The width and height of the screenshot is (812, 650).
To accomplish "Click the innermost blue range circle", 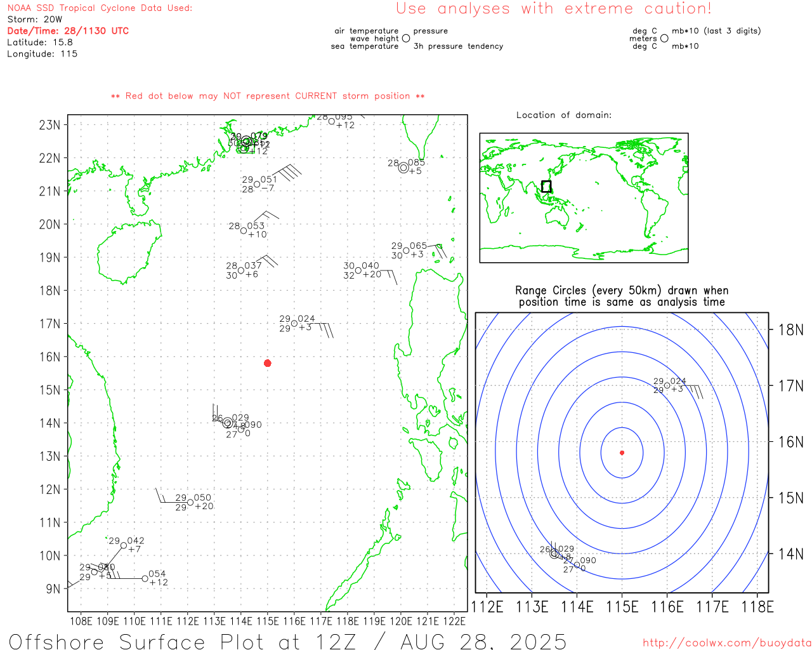I will coord(622,453).
